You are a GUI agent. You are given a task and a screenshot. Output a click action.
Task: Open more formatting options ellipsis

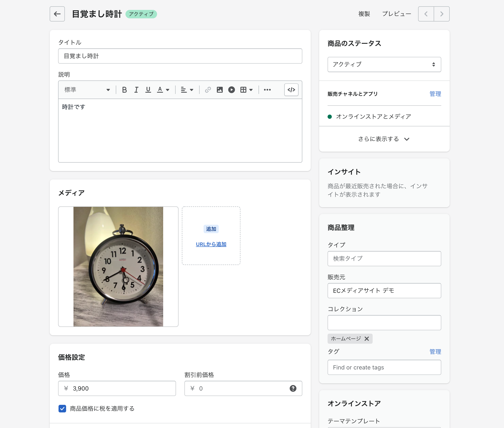[267, 90]
